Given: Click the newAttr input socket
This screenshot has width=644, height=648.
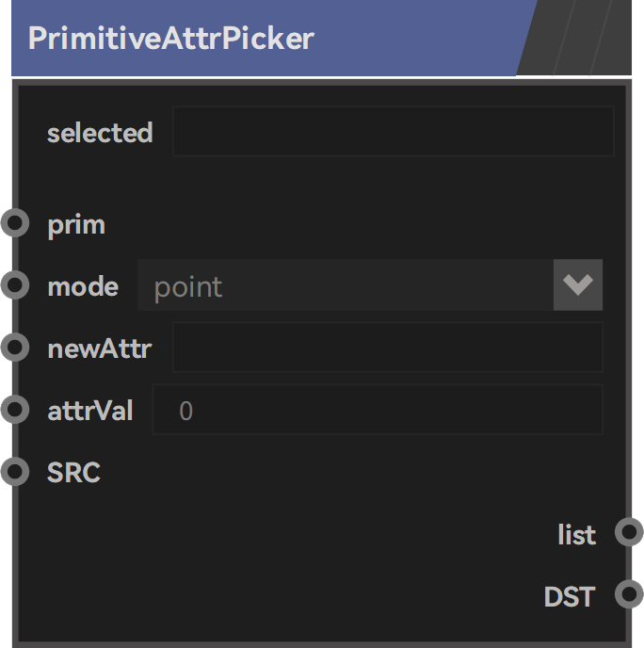Looking at the screenshot, I should pos(15,348).
